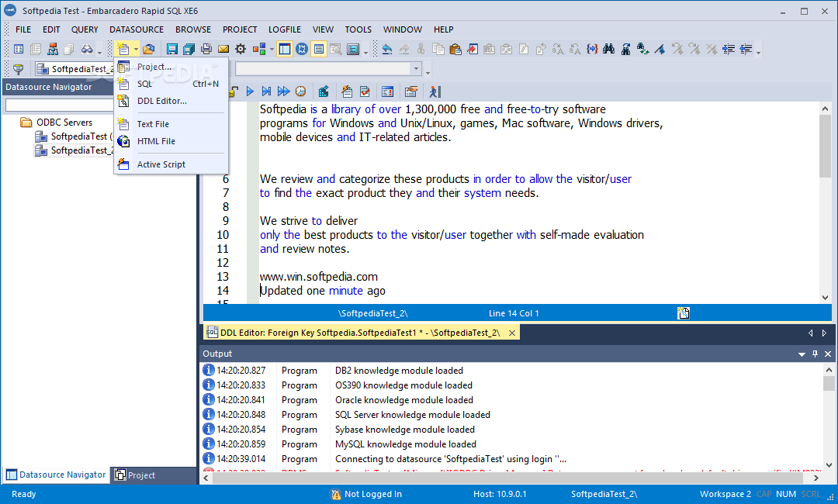Open the QUERY menu

tap(85, 29)
